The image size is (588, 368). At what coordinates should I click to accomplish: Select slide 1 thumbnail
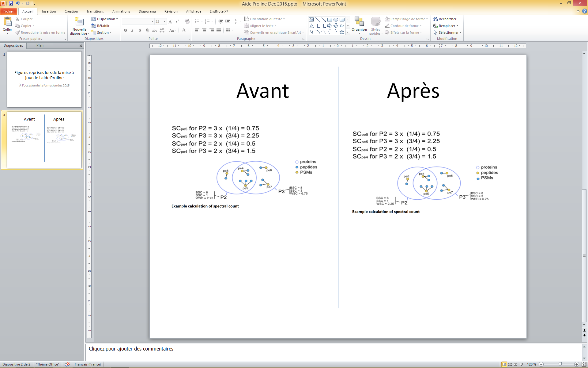(x=44, y=79)
